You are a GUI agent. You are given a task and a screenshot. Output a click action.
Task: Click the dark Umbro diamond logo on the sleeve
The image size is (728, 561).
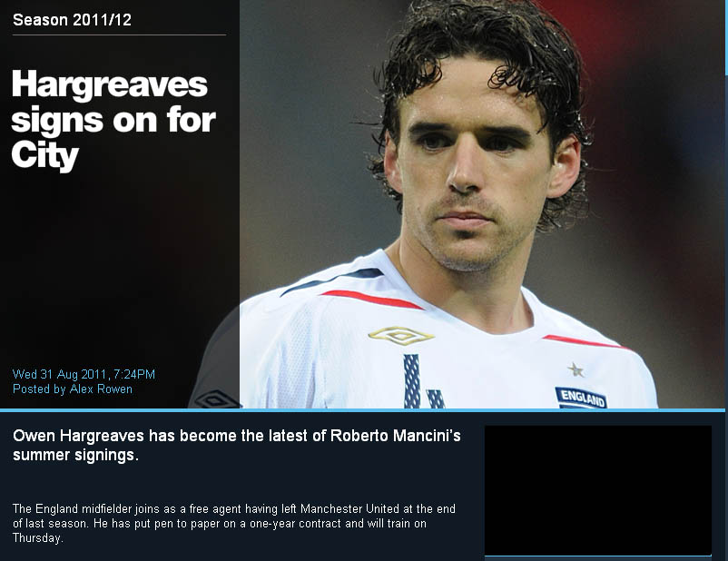coord(215,399)
